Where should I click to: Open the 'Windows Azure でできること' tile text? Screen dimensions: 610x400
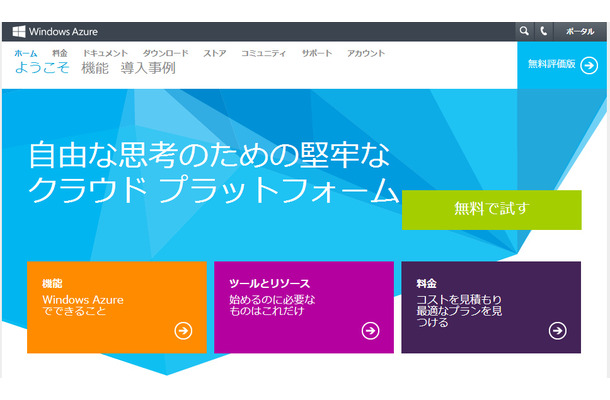[x=83, y=305]
